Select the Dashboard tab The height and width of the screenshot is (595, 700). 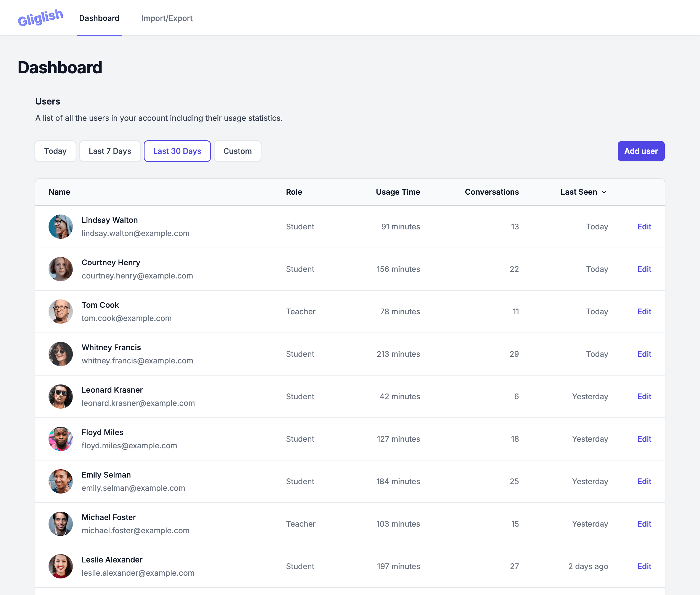click(x=99, y=18)
